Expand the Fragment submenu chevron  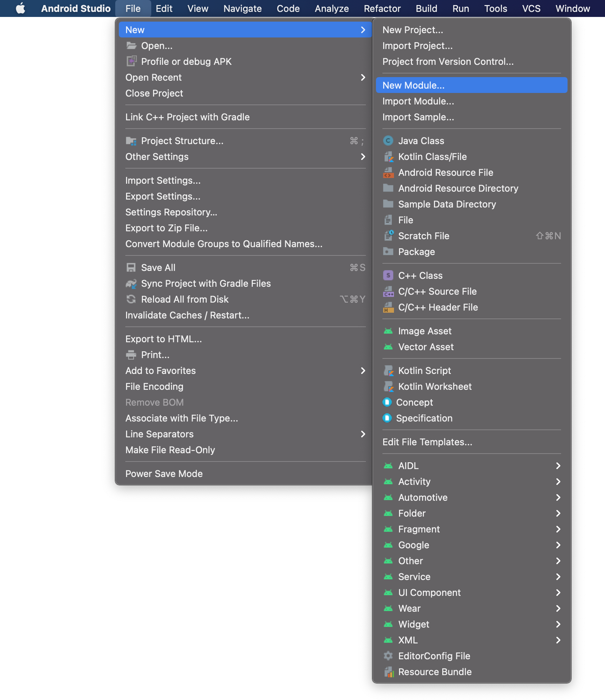click(558, 529)
